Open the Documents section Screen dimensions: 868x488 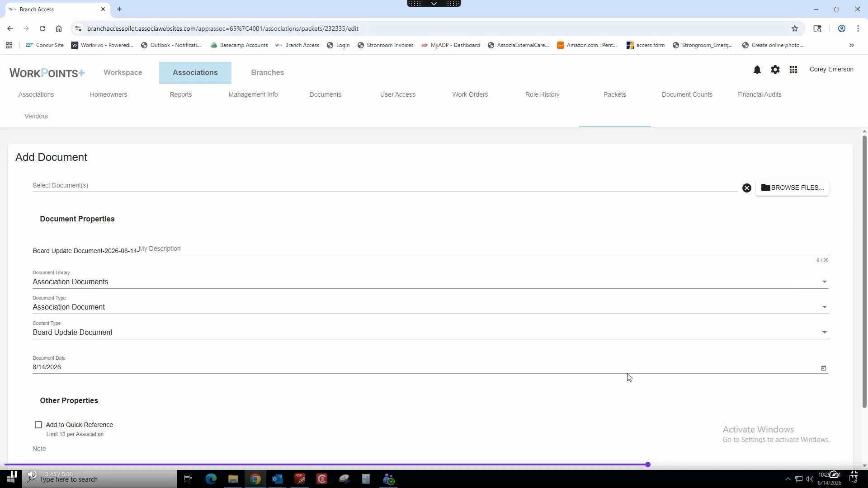coord(325,94)
